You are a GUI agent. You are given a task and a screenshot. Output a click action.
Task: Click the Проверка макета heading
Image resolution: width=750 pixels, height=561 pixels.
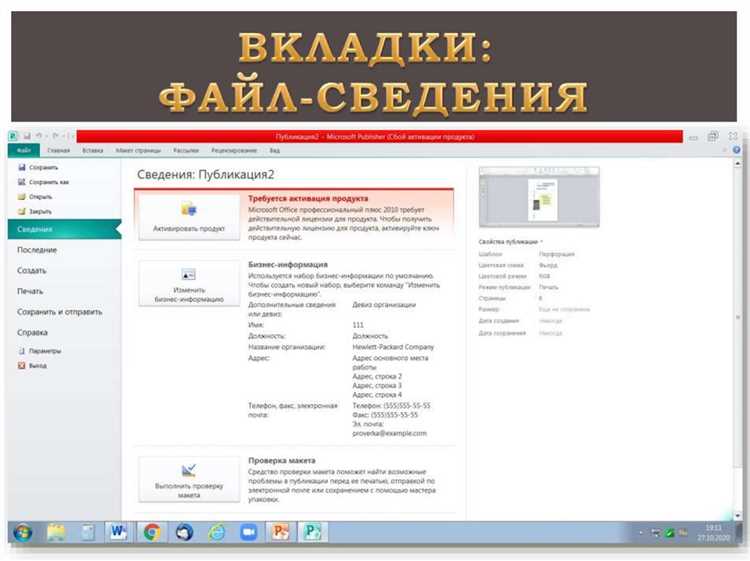(282, 460)
